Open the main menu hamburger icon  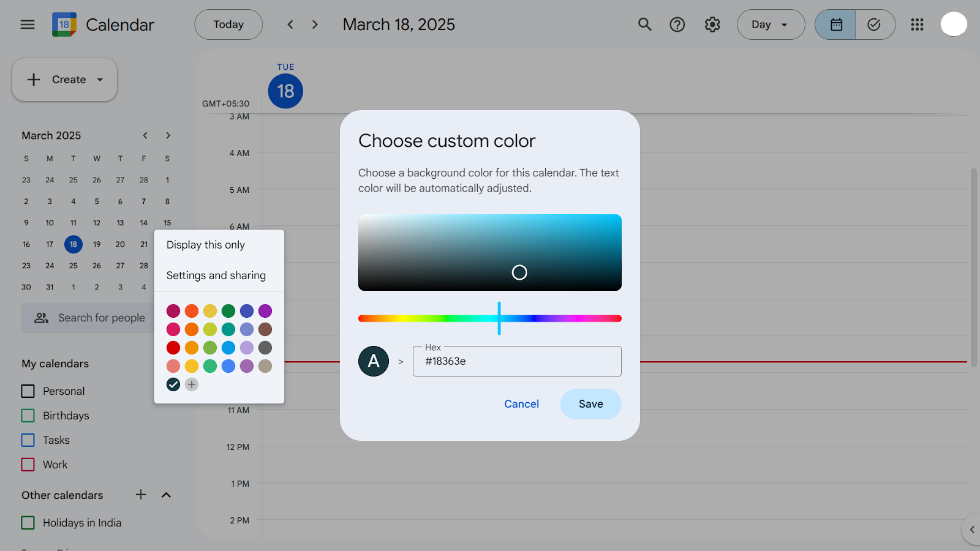28,24
